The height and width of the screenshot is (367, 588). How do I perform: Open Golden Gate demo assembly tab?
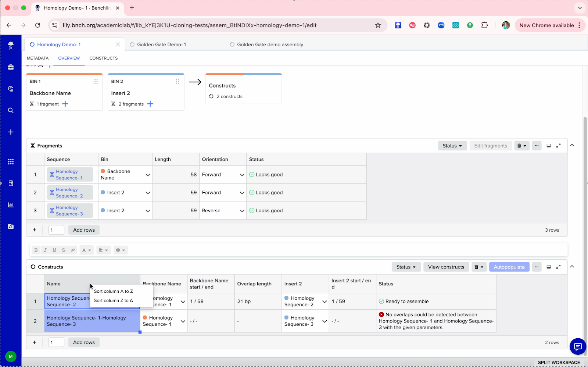coord(270,44)
